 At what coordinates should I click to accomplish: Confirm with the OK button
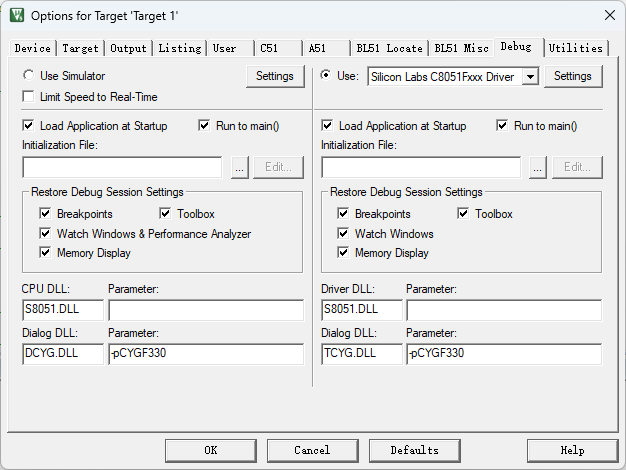click(211, 451)
